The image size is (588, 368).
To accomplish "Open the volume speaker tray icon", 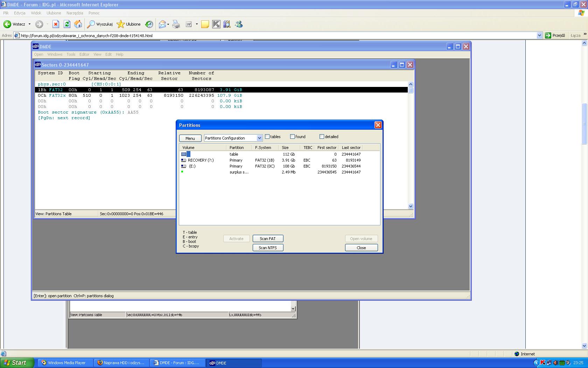I will pos(556,363).
